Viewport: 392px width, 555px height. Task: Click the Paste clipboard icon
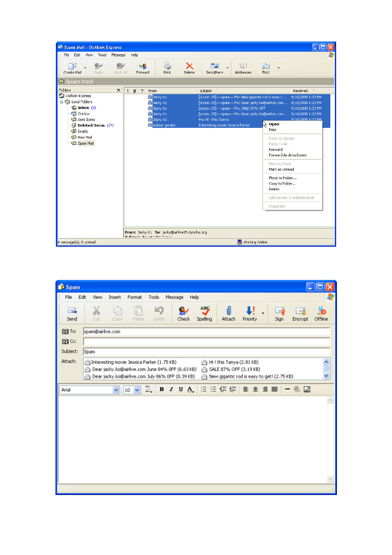coord(138,310)
